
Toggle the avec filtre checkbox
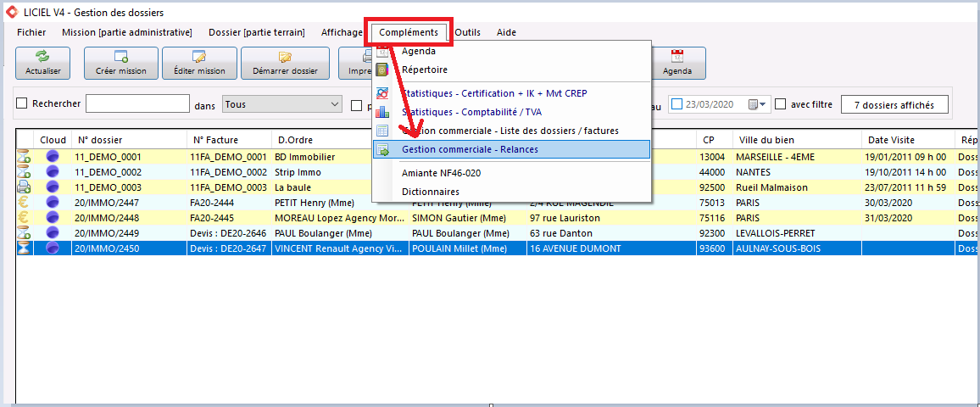(780, 104)
